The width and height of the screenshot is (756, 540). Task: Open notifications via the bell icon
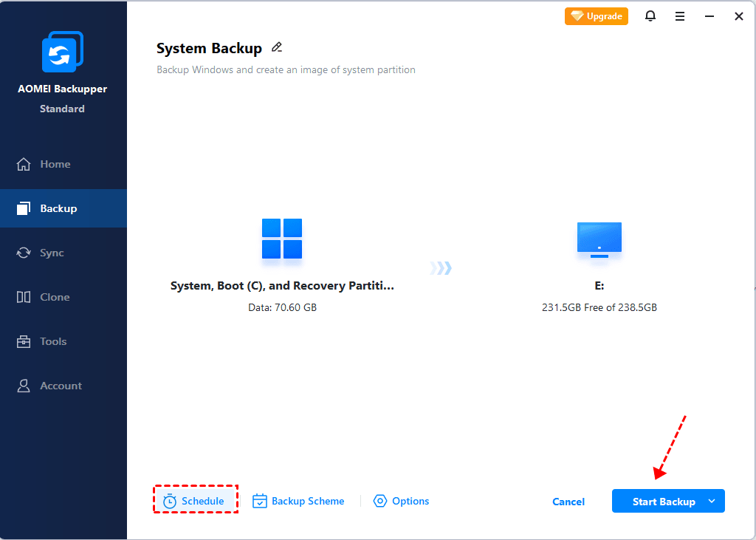[650, 16]
